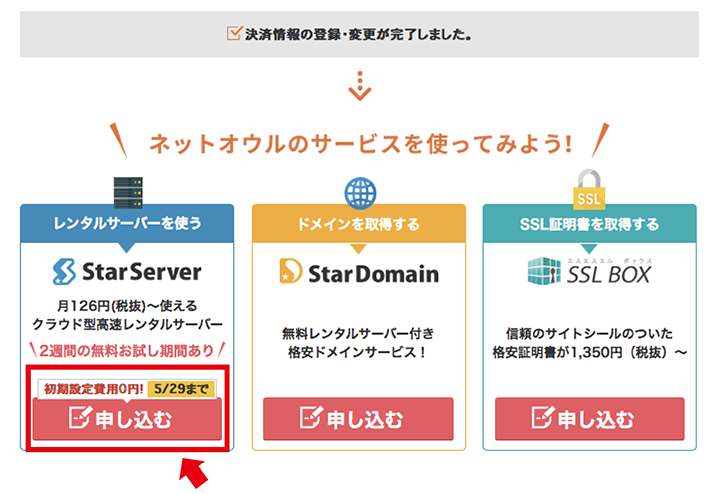
Task: Click the StarDomain logo
Action: 359,272
